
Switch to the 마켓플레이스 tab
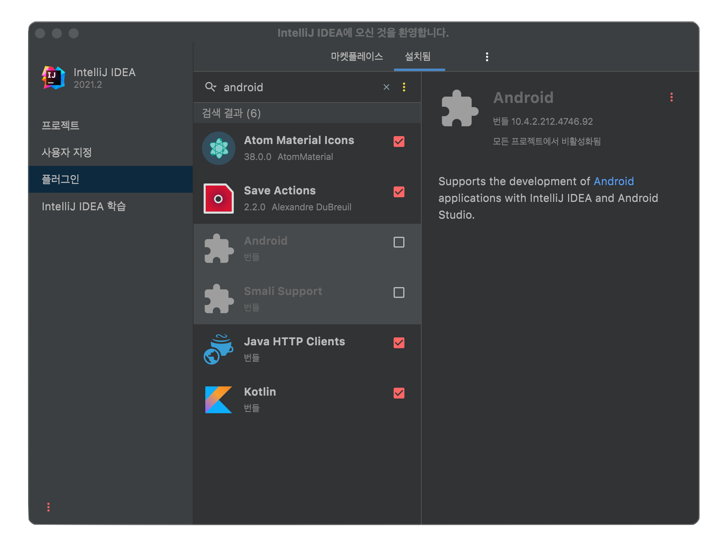(x=356, y=57)
